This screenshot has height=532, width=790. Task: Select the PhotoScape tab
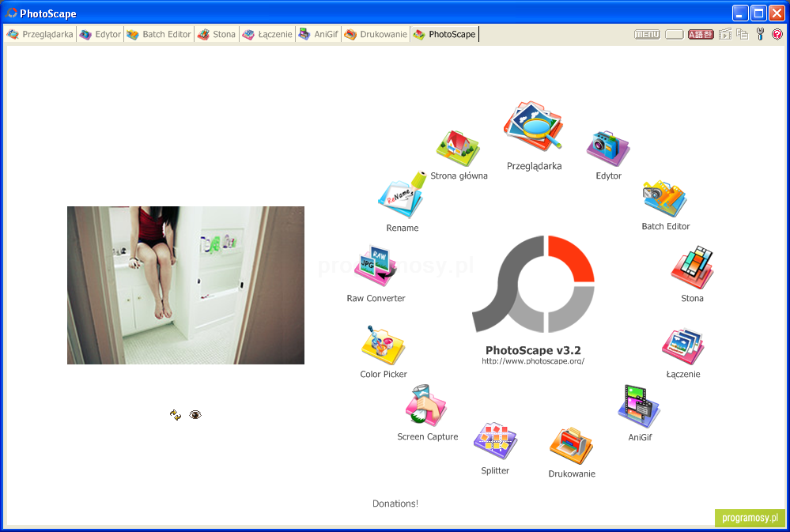coord(444,34)
